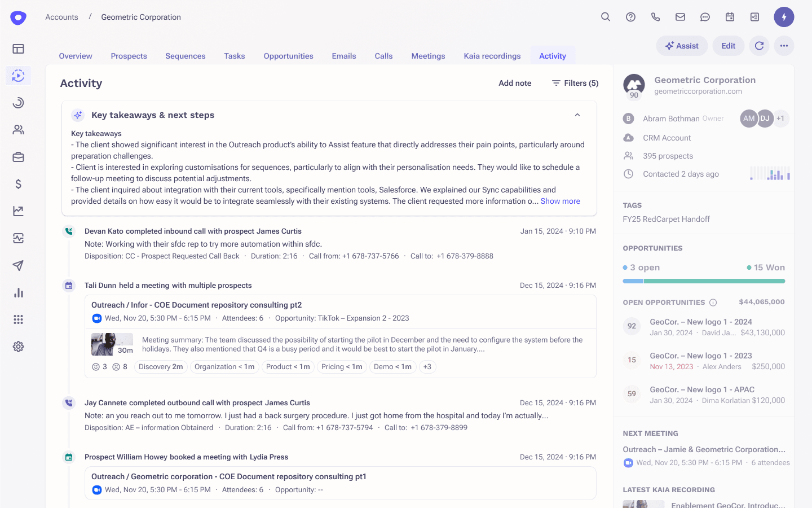Open the dollar sign opportunities sidebar icon
Viewport: 812px width, 508px height.
(18, 184)
